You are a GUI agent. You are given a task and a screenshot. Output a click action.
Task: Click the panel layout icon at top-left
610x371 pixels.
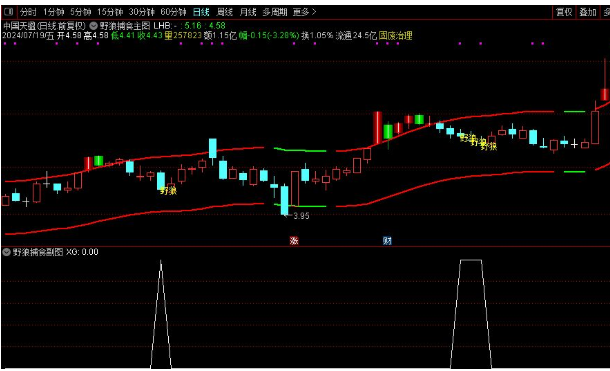click(x=8, y=12)
